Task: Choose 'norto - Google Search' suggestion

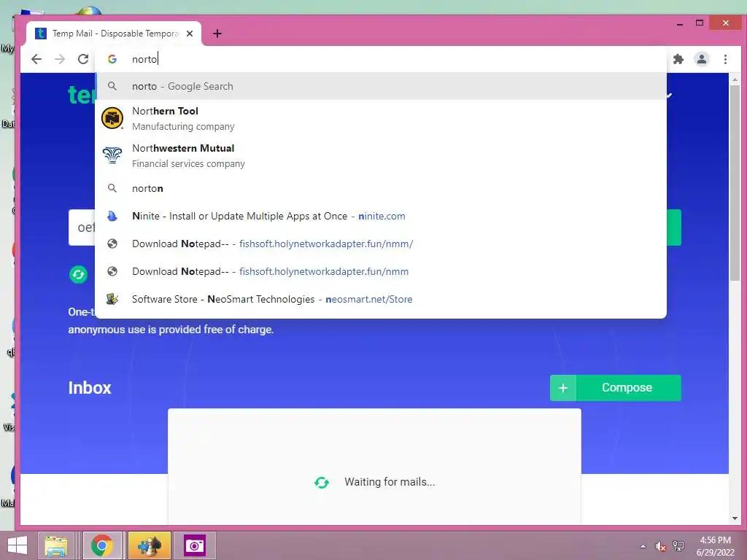Action: click(381, 86)
